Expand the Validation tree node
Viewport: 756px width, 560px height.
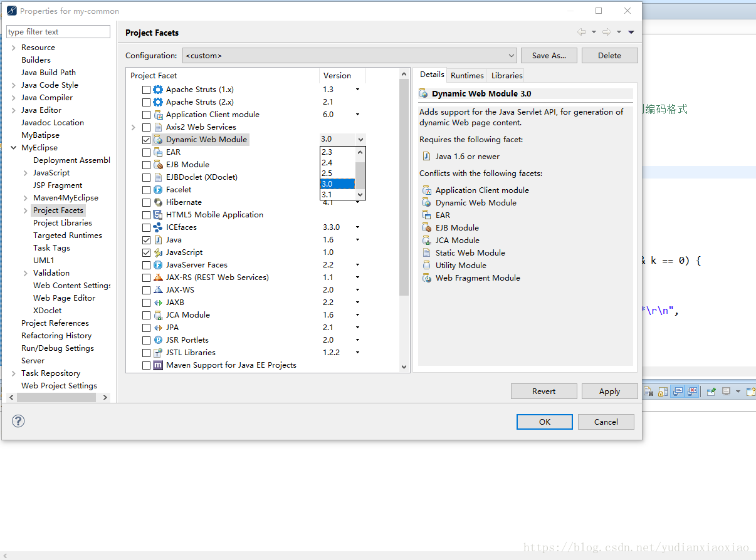point(26,273)
